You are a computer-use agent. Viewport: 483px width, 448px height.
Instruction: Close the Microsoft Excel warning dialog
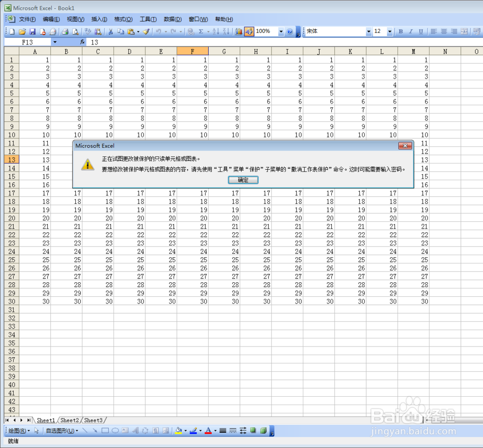point(405,145)
